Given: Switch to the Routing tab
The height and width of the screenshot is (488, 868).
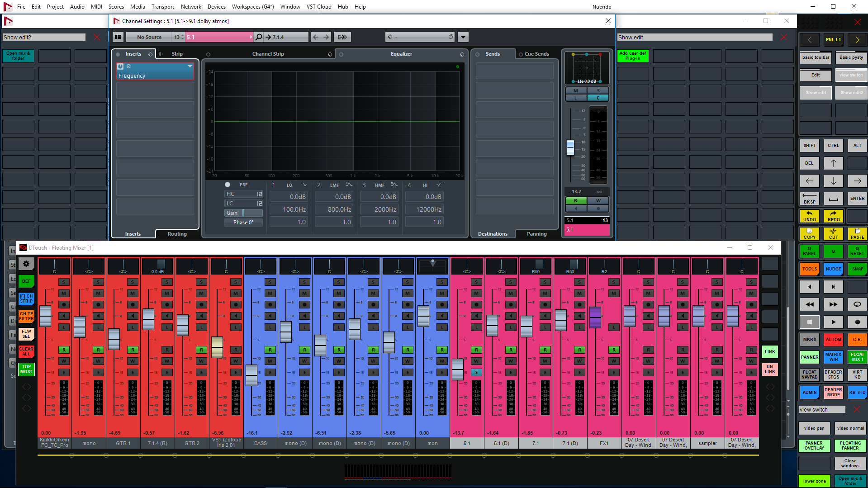Looking at the screenshot, I should [x=177, y=234].
